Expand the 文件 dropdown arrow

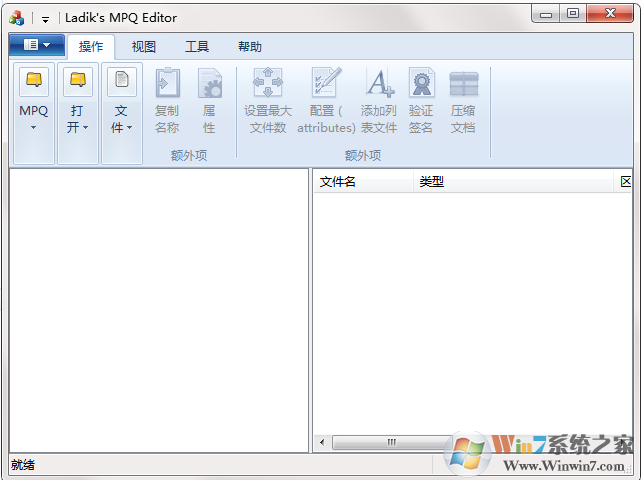coord(130,128)
